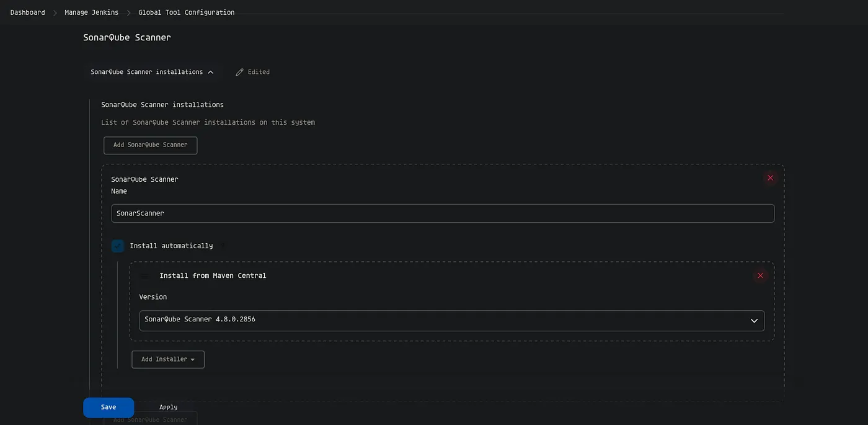
Task: Open help for Install automatically
Action: coord(223,246)
